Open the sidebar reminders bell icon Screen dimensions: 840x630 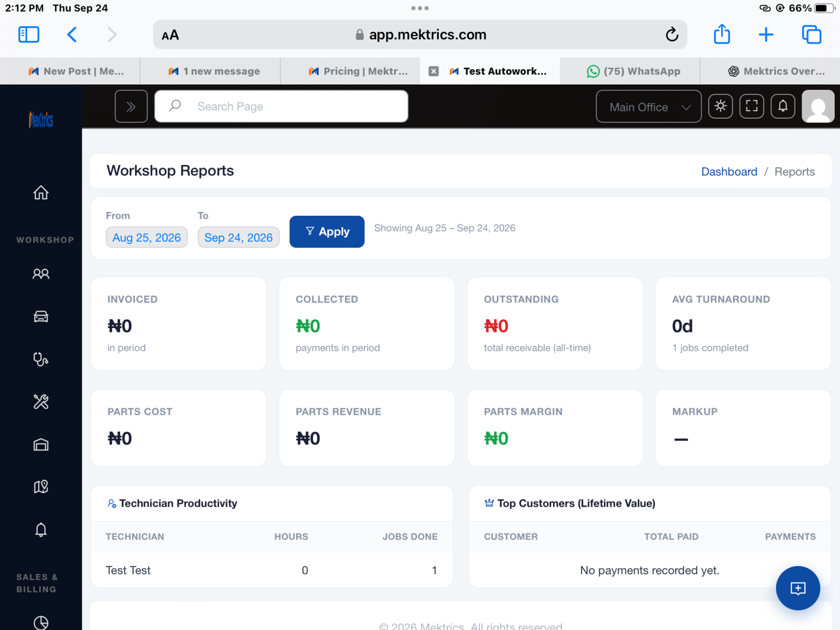click(41, 530)
